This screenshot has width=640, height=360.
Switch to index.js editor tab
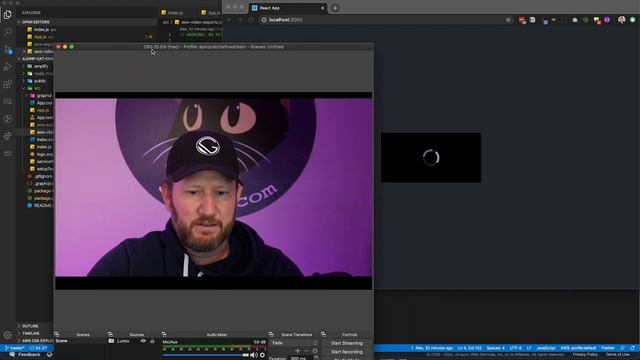[172, 13]
